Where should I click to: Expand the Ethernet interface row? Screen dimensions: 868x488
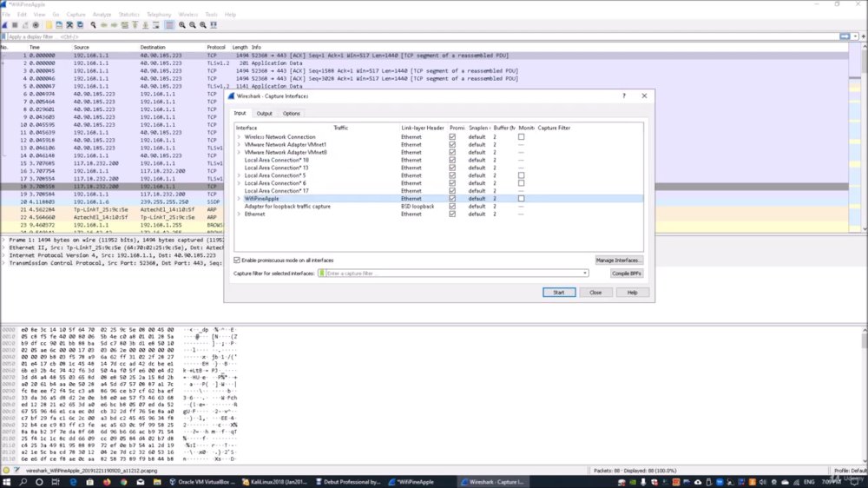point(240,214)
